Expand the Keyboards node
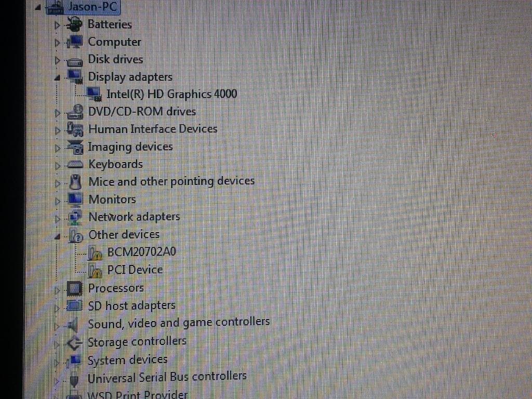The height and width of the screenshot is (399, 532). (x=57, y=166)
